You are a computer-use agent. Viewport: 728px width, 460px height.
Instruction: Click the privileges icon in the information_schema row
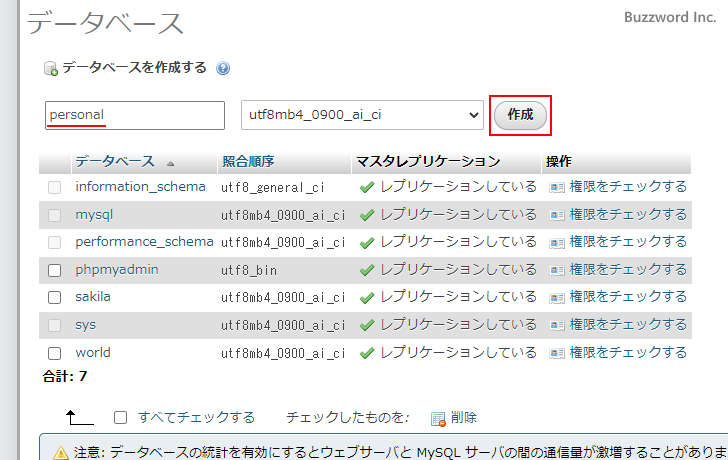click(x=557, y=187)
